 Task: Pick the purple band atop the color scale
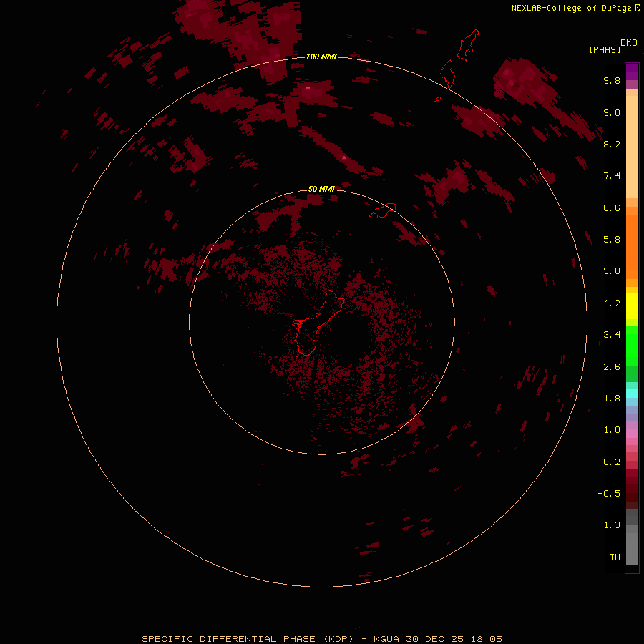632,72
